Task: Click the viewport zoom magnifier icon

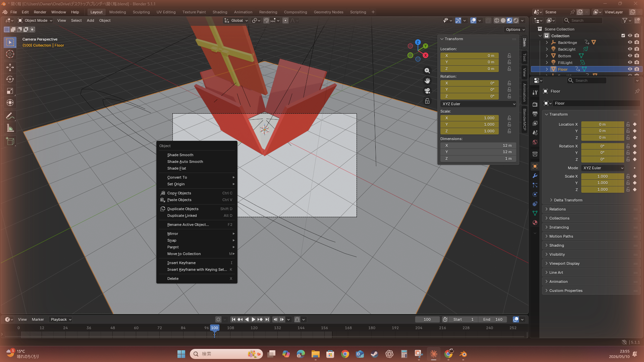Action: [427, 71]
